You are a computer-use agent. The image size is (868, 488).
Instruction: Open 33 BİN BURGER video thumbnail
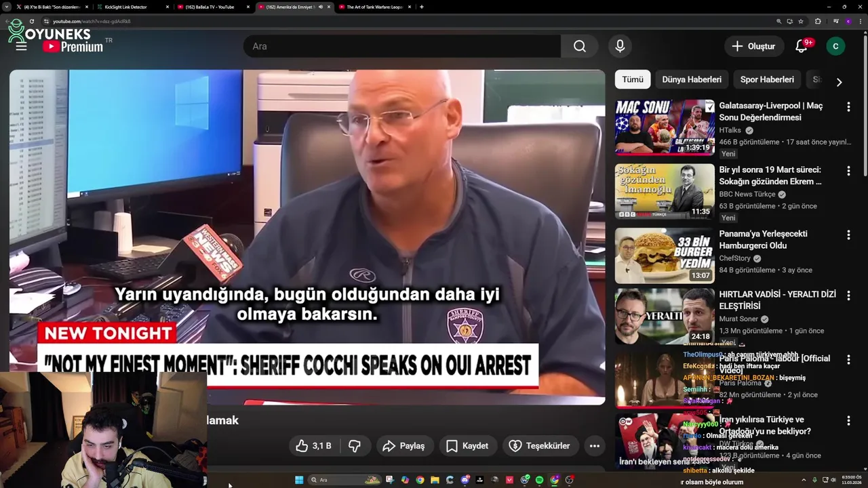[665, 255]
